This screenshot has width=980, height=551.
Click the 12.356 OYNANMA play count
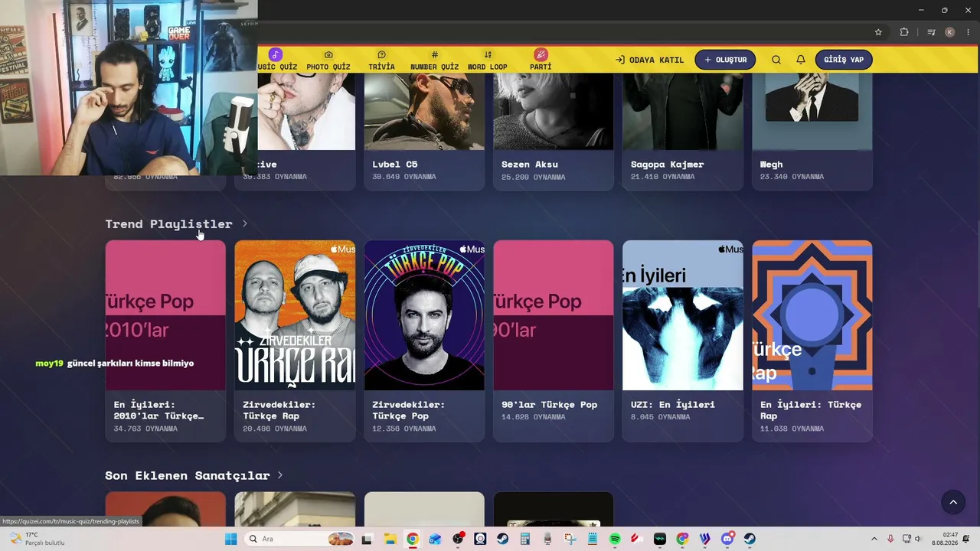[x=404, y=429]
